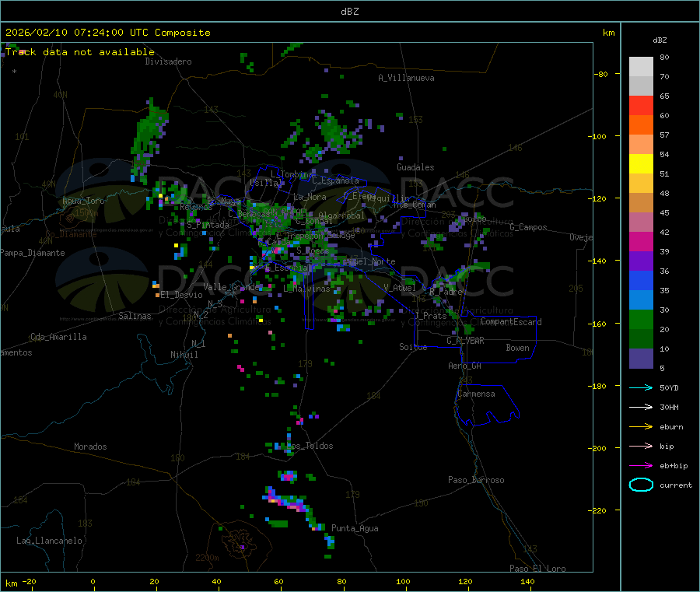Select the dark green 10-20 dBZ swatch
Screen dimensions: 700x592
[x=641, y=339]
